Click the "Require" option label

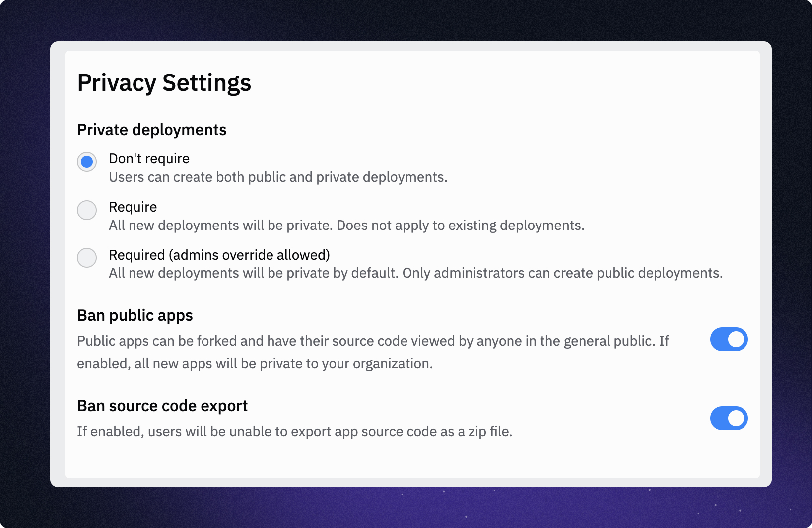pos(133,207)
